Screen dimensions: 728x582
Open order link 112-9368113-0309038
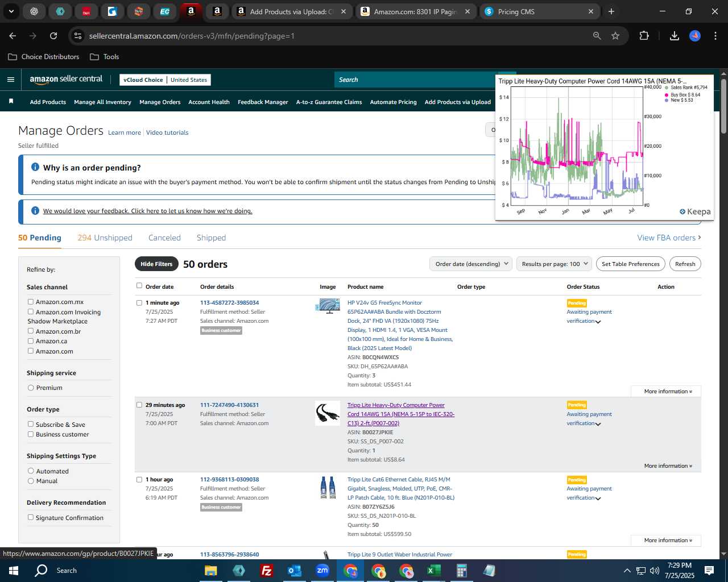point(229,479)
